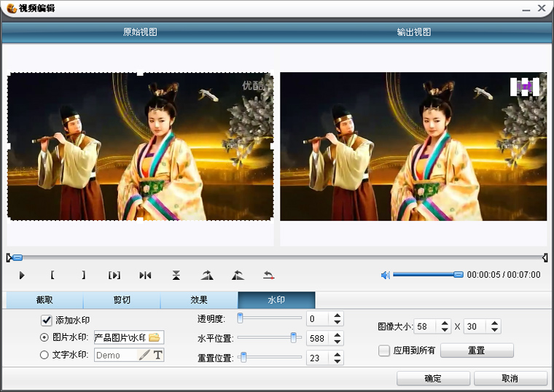Select the 图片水印 radio button

pos(44,337)
